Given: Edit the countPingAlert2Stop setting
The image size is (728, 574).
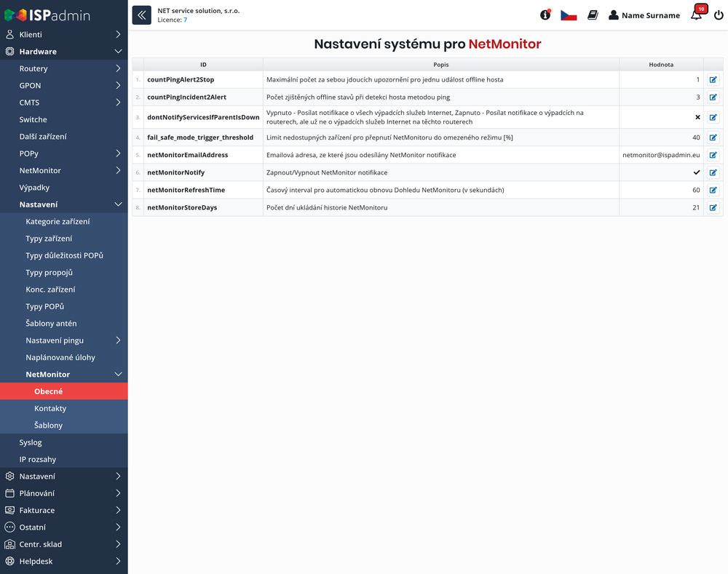Looking at the screenshot, I should click(x=713, y=79).
